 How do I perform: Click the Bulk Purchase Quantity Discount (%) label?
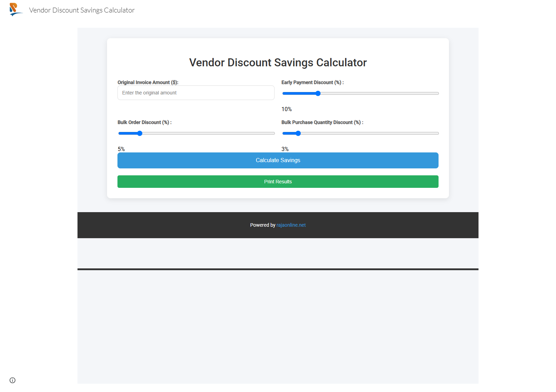(322, 122)
